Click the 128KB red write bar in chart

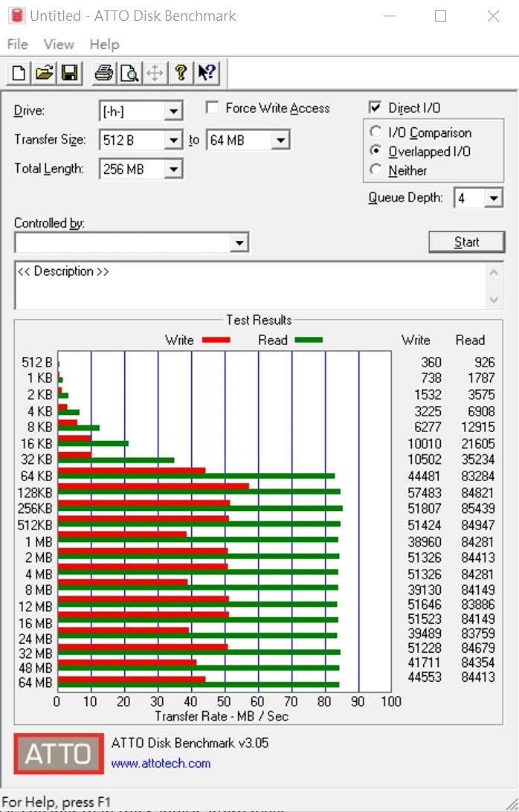point(153,486)
